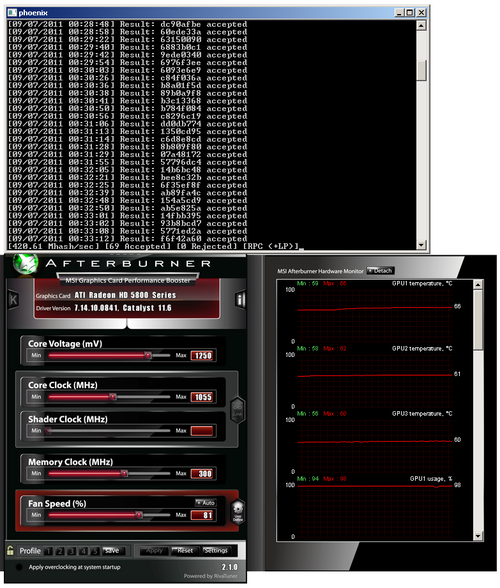The height and width of the screenshot is (588, 500).
Task: Minimize the phoenix window
Action: pyautogui.click(x=399, y=12)
